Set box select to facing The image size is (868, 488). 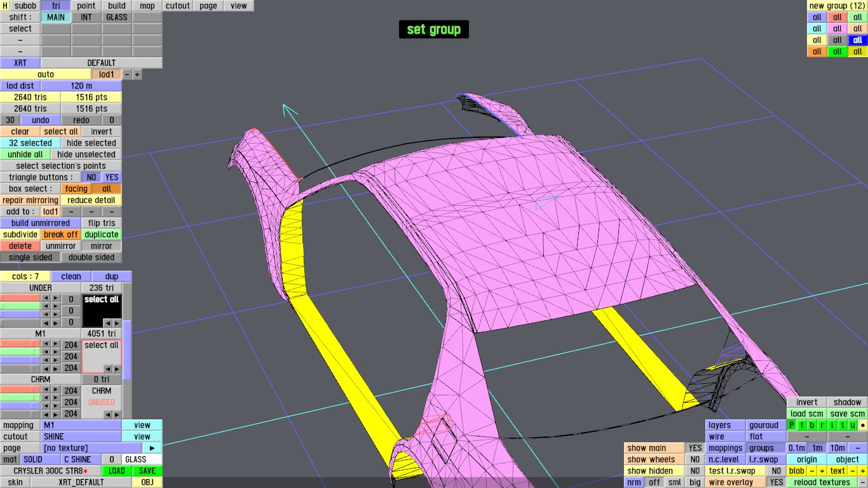(76, 189)
